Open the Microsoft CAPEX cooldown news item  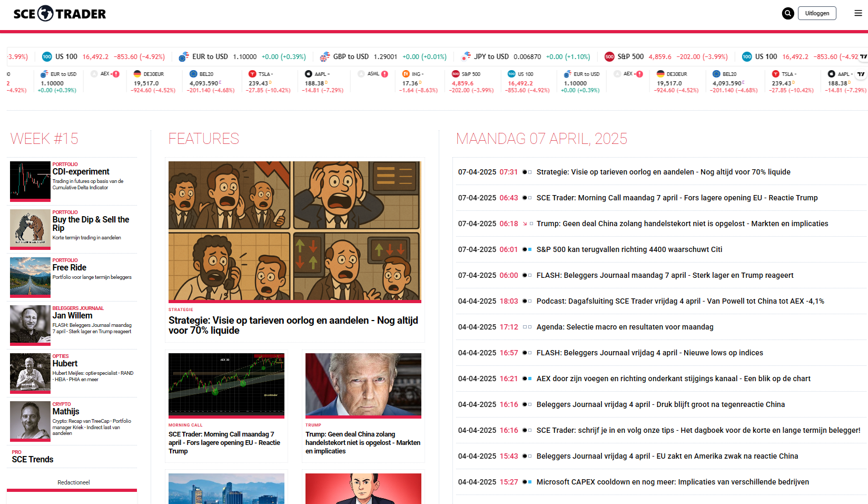pos(673,482)
